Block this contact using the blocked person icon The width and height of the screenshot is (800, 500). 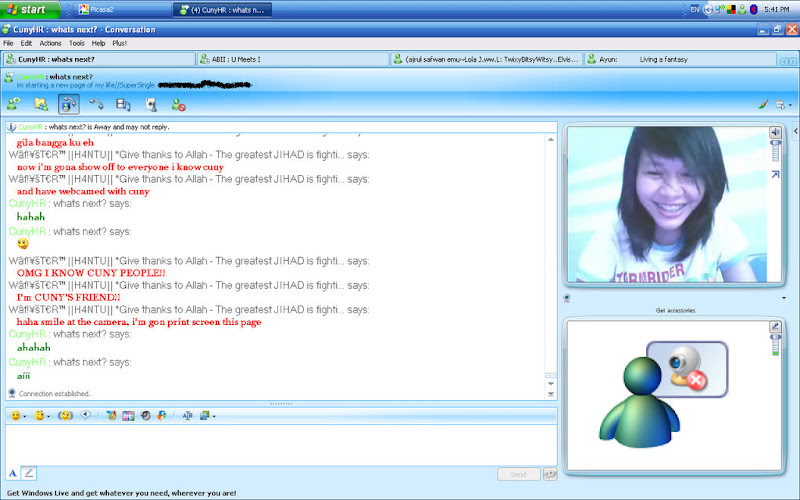[x=178, y=105]
